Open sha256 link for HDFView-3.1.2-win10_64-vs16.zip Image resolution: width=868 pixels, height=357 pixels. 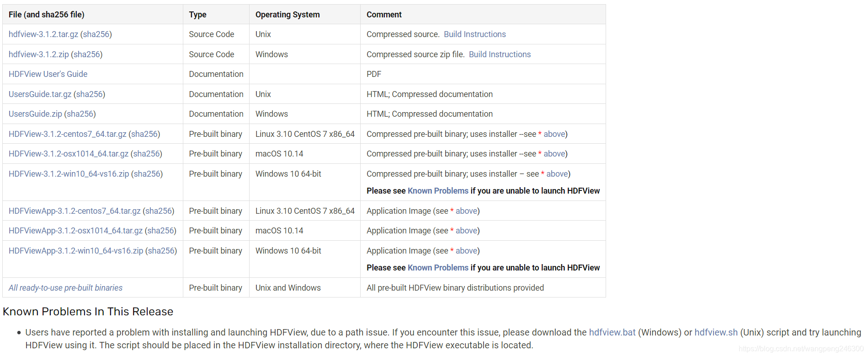click(147, 174)
